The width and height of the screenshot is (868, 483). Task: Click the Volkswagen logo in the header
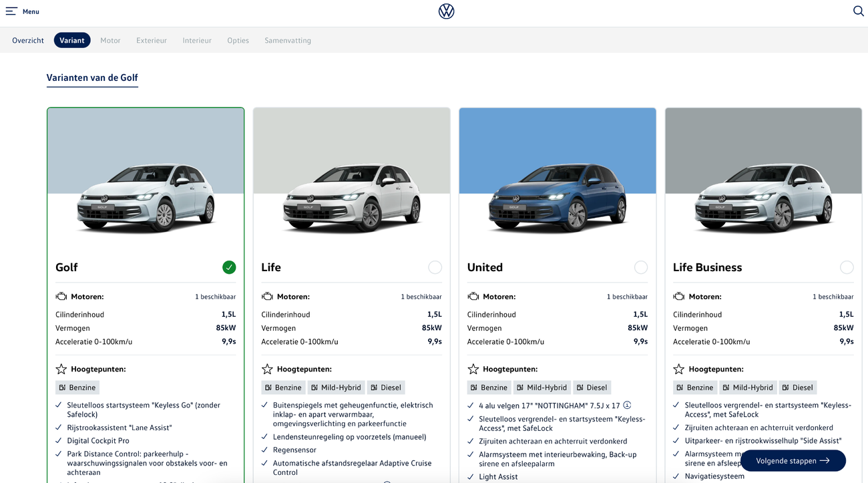[x=446, y=11]
